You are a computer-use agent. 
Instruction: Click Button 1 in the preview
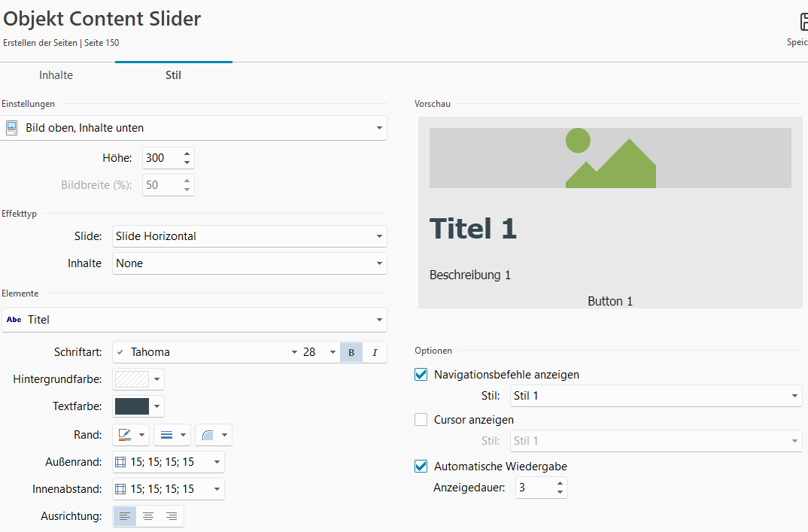610,301
